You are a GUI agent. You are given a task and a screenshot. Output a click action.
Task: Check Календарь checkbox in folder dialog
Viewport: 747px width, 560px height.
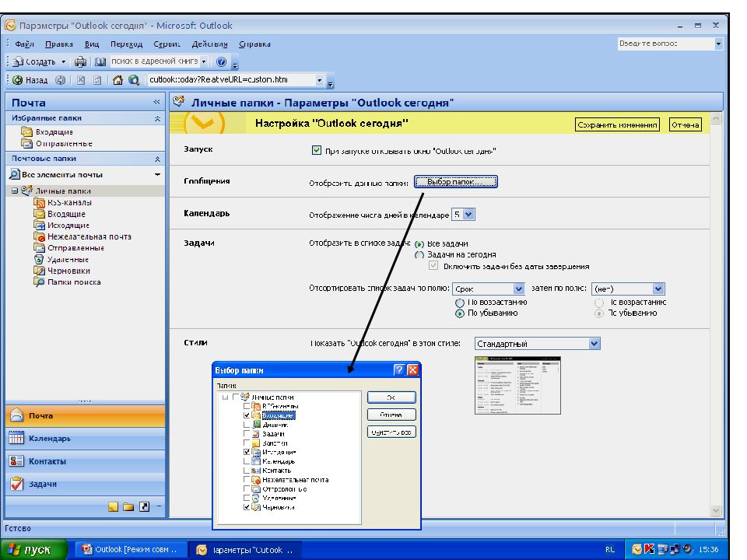click(247, 461)
